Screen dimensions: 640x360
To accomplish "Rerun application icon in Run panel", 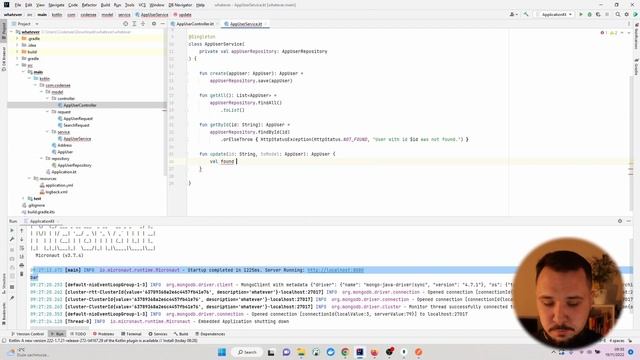I will click(12, 231).
